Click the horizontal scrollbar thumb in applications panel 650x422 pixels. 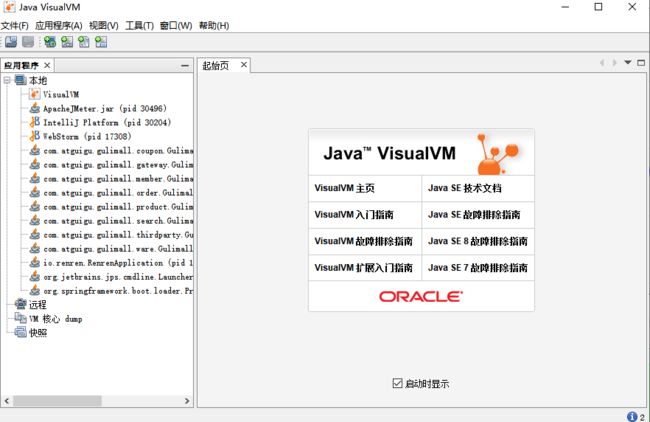[57, 401]
